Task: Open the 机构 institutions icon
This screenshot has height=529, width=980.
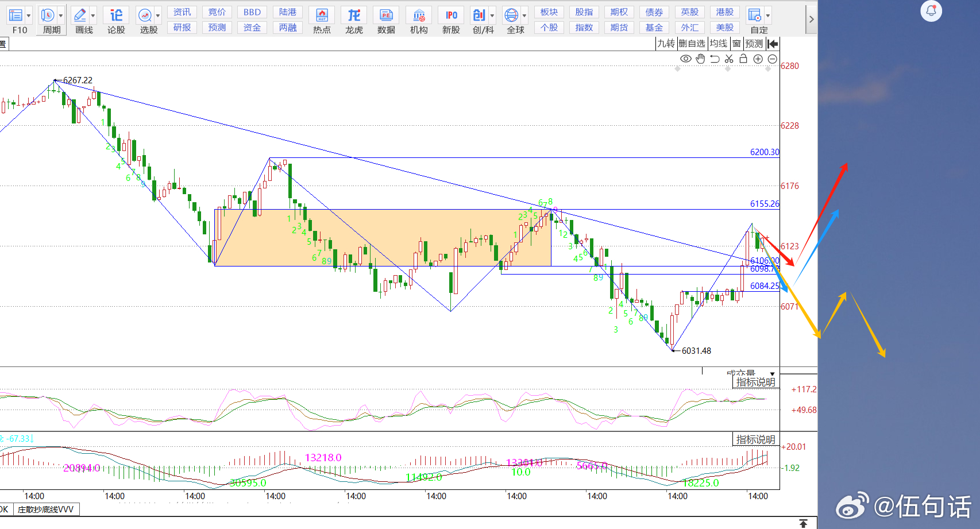Action: tap(419, 15)
